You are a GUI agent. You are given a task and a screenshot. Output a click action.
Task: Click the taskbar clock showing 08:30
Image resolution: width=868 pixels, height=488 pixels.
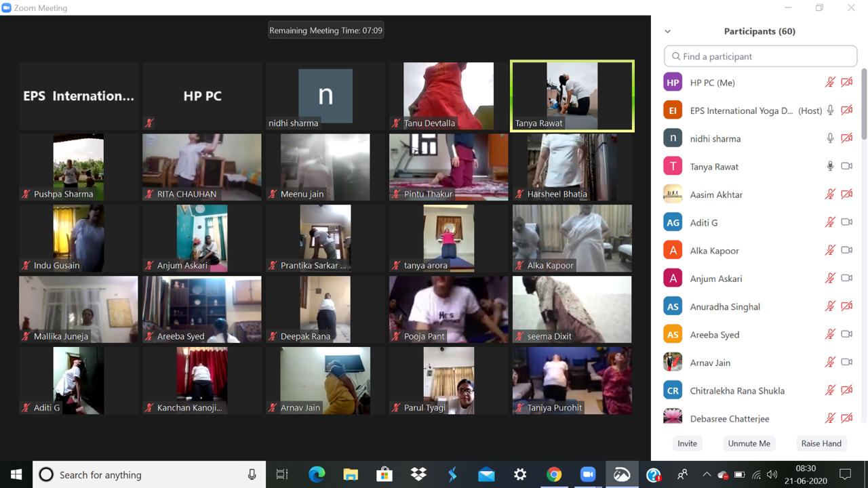tap(805, 474)
